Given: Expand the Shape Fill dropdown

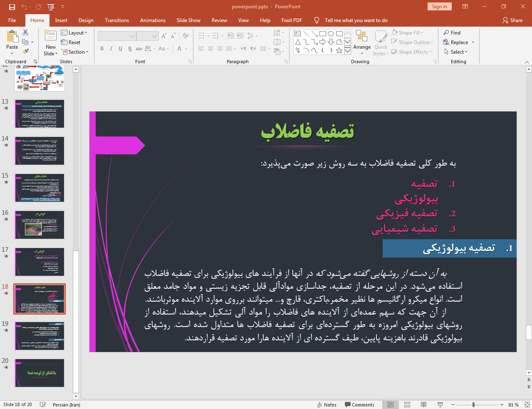Looking at the screenshot, I should [x=408, y=33].
